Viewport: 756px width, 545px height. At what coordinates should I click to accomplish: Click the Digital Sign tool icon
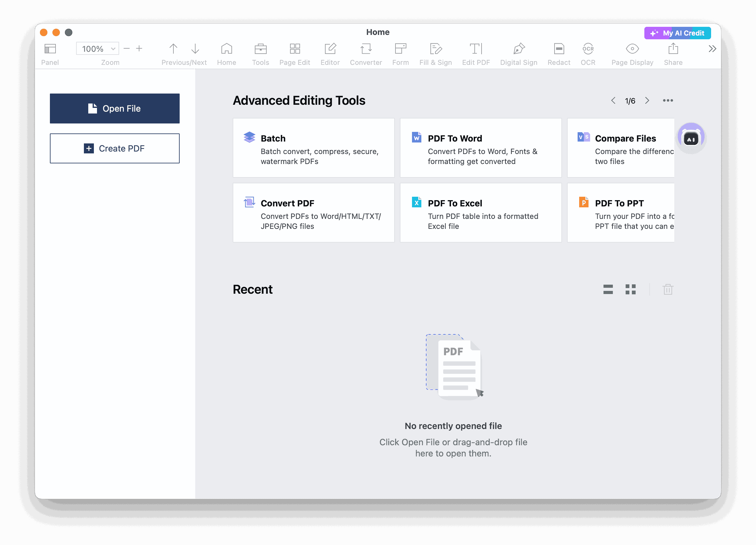click(519, 49)
